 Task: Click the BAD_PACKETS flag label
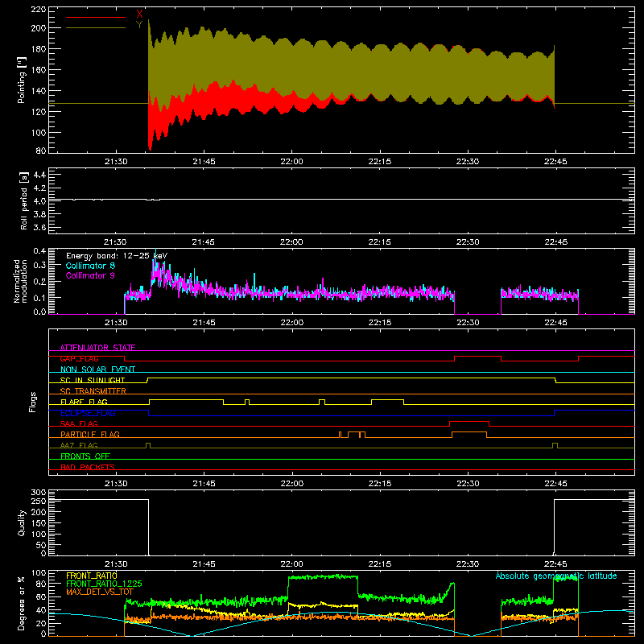point(88,467)
